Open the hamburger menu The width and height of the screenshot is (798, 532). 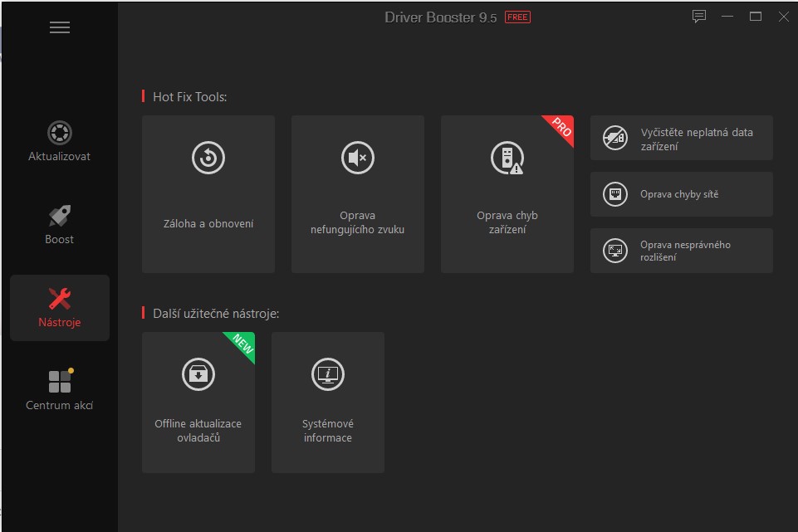[60, 27]
